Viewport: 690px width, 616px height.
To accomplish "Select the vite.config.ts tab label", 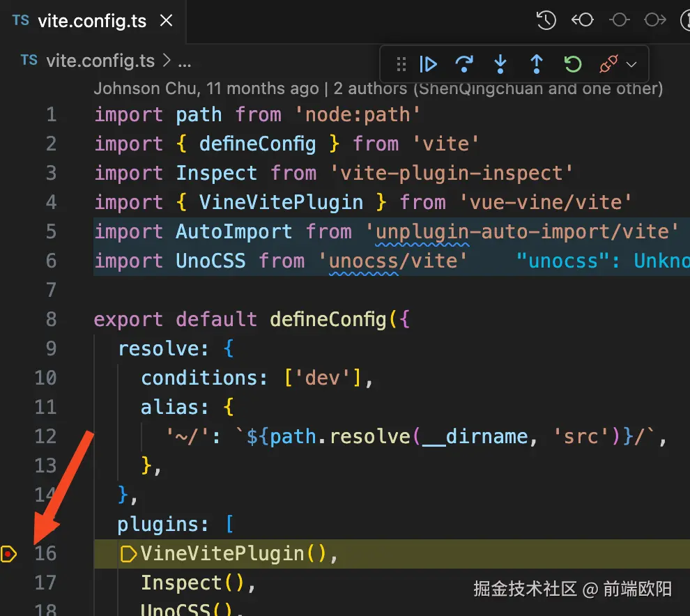I will pyautogui.click(x=92, y=21).
